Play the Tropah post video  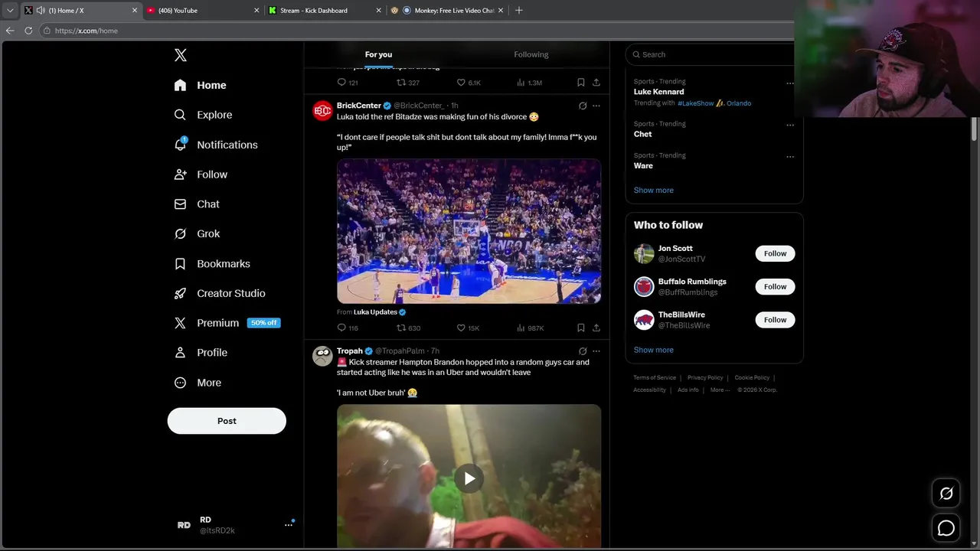(x=469, y=479)
